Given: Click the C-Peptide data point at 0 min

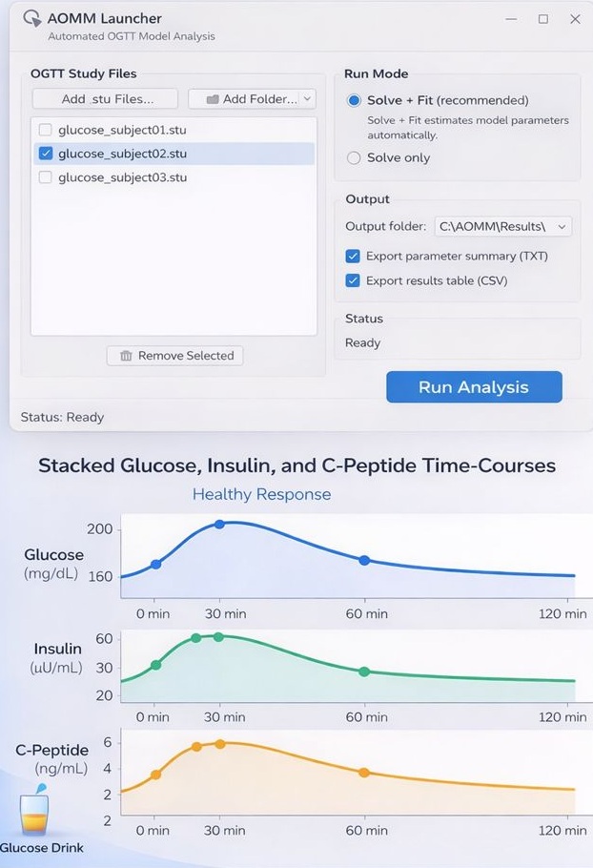Looking at the screenshot, I should 155,775.
